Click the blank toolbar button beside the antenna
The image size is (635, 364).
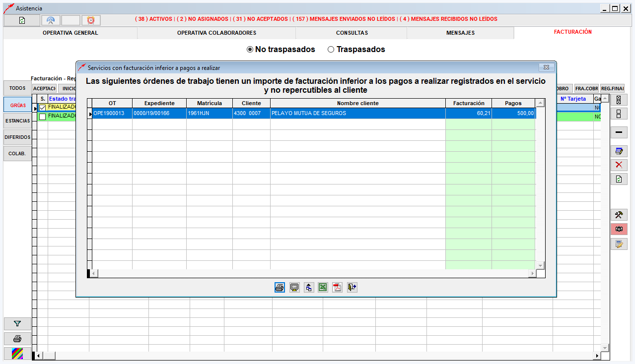tap(71, 20)
